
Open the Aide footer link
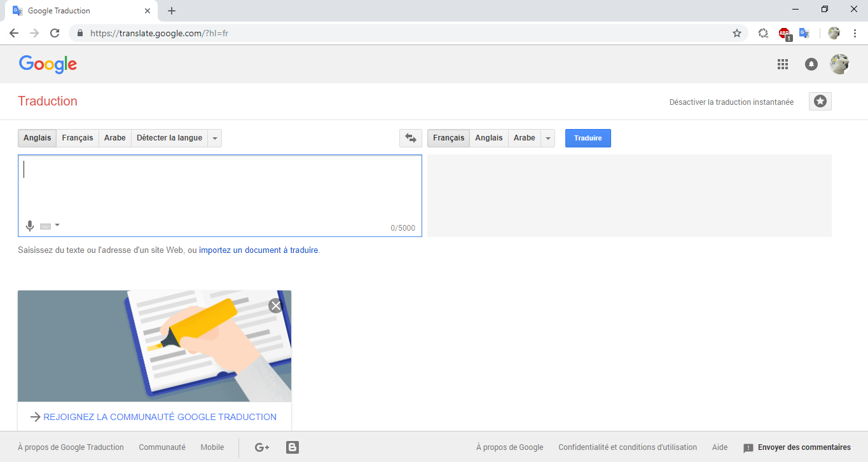click(720, 447)
